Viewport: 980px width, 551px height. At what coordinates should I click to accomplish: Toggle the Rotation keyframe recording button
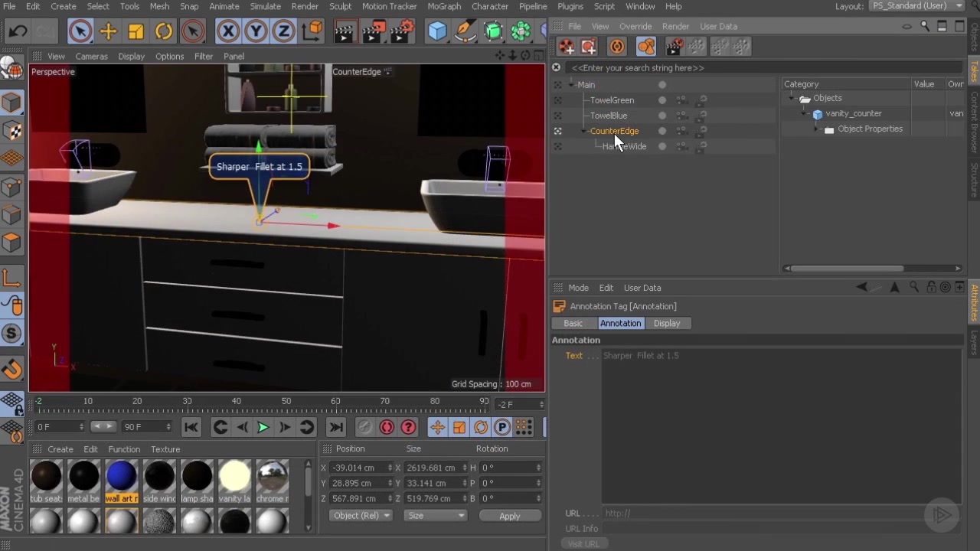(x=481, y=427)
